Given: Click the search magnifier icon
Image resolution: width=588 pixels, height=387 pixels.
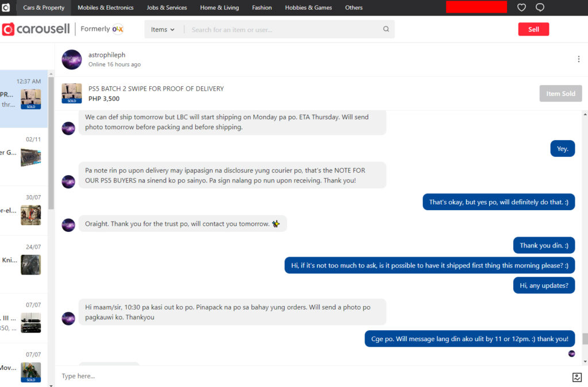Looking at the screenshot, I should pyautogui.click(x=386, y=29).
